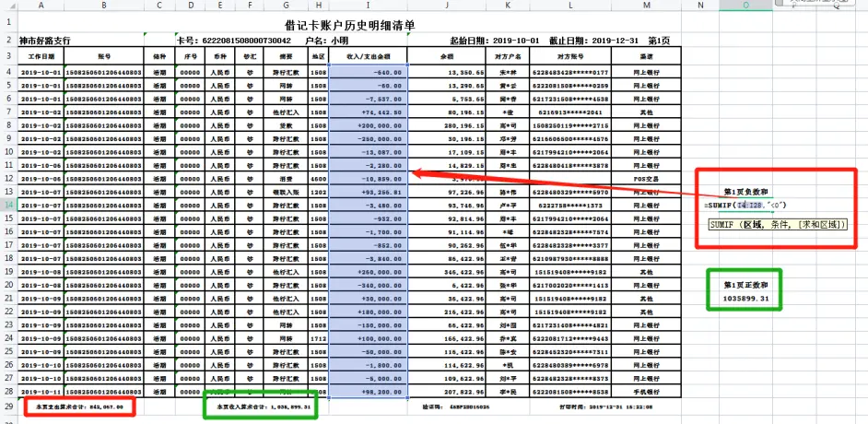868x424 pixels.
Task: Select row 29 header
Action: [9, 406]
